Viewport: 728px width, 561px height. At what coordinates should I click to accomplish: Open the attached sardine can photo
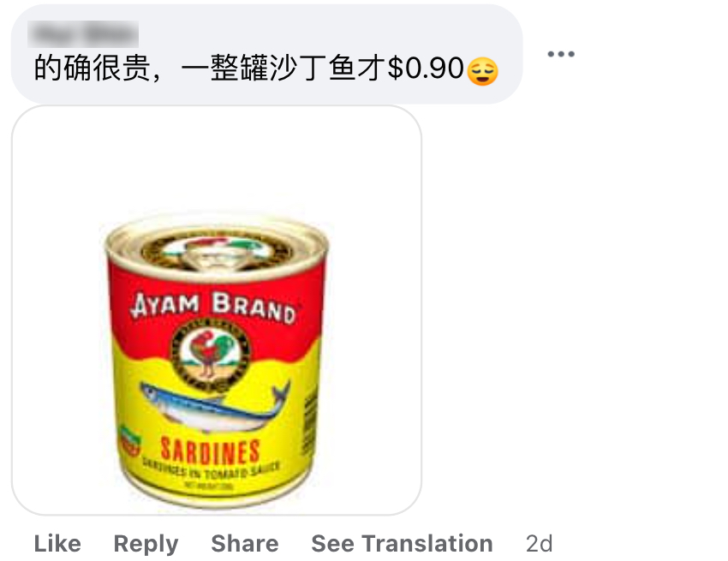pyautogui.click(x=217, y=310)
